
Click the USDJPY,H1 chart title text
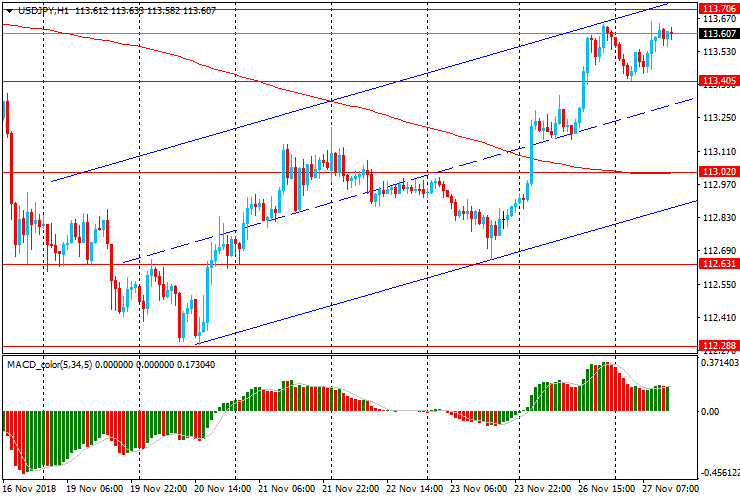[43, 10]
